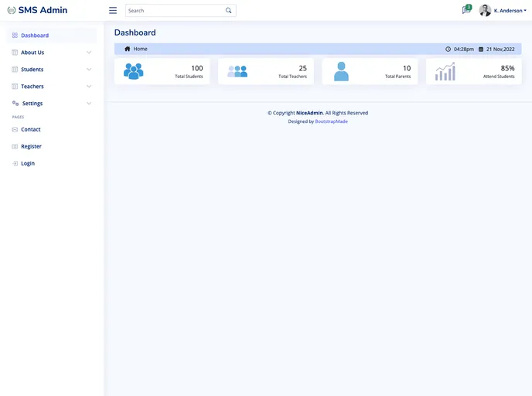The image size is (532, 396).
Task: Expand the Settings sidebar menu
Action: (32, 104)
